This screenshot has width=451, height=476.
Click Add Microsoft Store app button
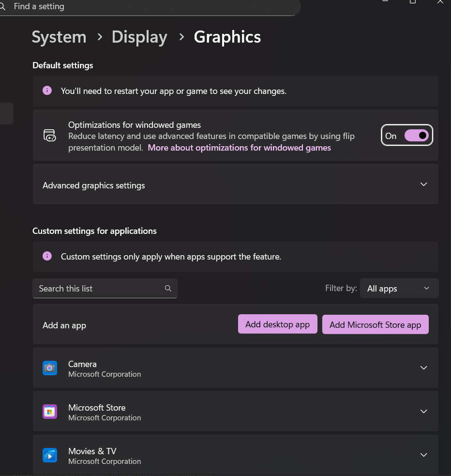(375, 325)
